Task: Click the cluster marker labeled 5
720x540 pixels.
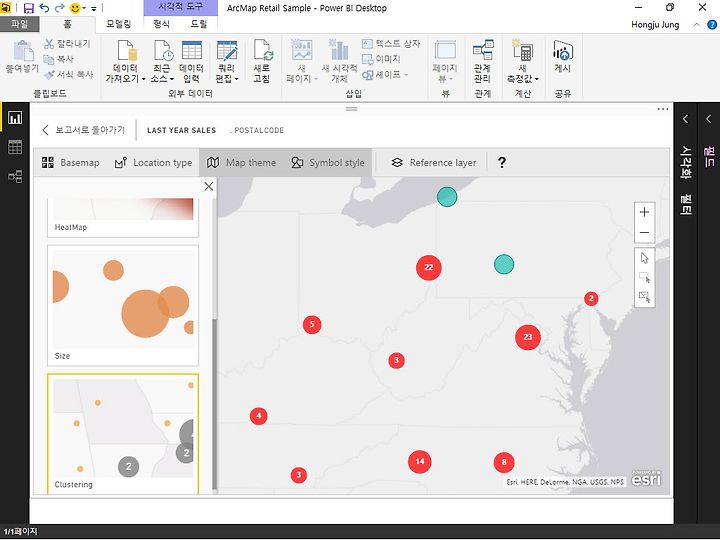Action: pyautogui.click(x=312, y=325)
